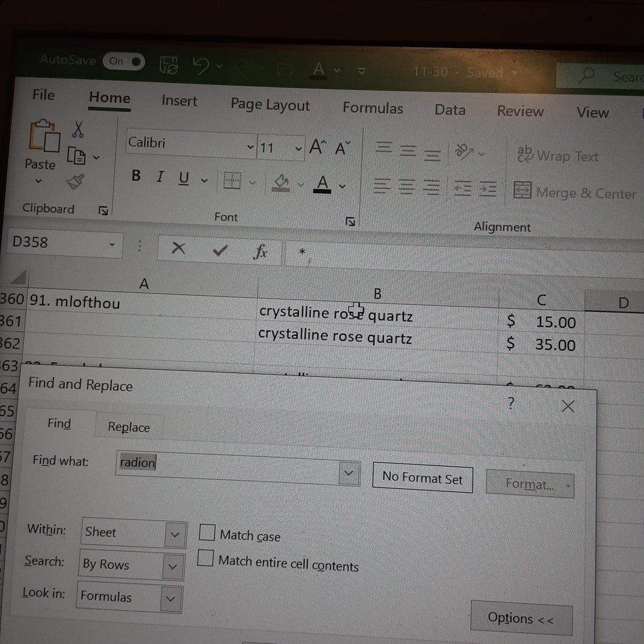This screenshot has width=644, height=644.
Task: Toggle Underline formatting
Action: (183, 178)
